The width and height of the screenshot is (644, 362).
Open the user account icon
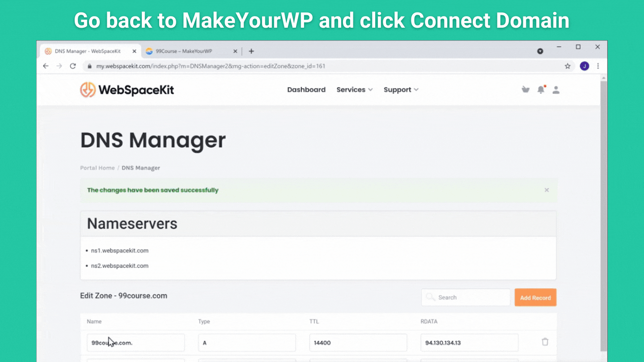(x=556, y=90)
